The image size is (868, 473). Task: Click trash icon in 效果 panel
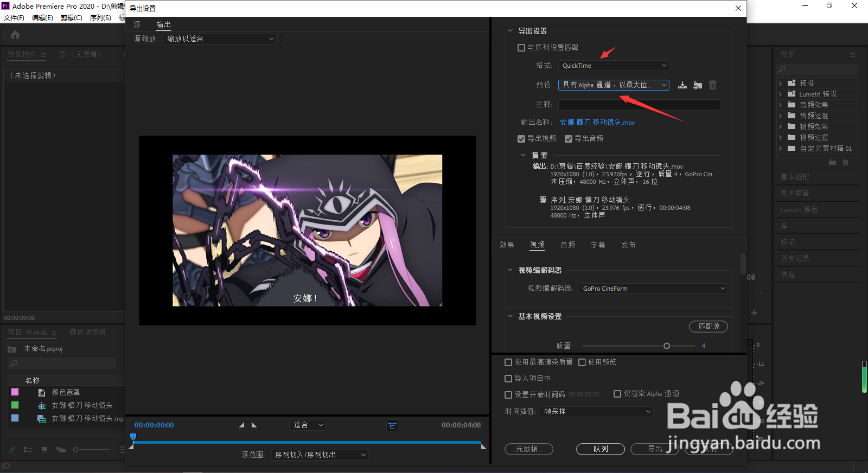pos(845,162)
